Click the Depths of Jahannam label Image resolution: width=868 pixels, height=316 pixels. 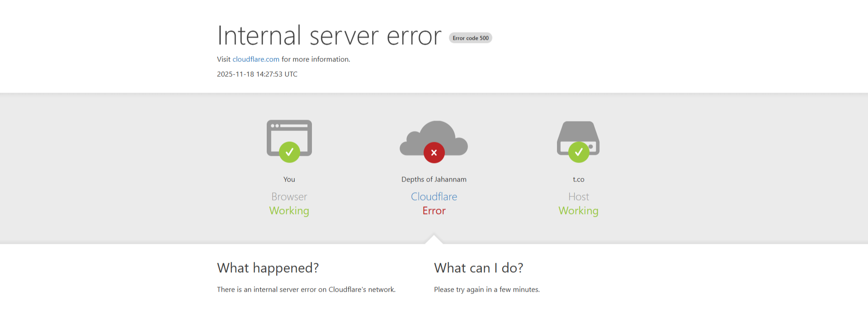tap(434, 179)
